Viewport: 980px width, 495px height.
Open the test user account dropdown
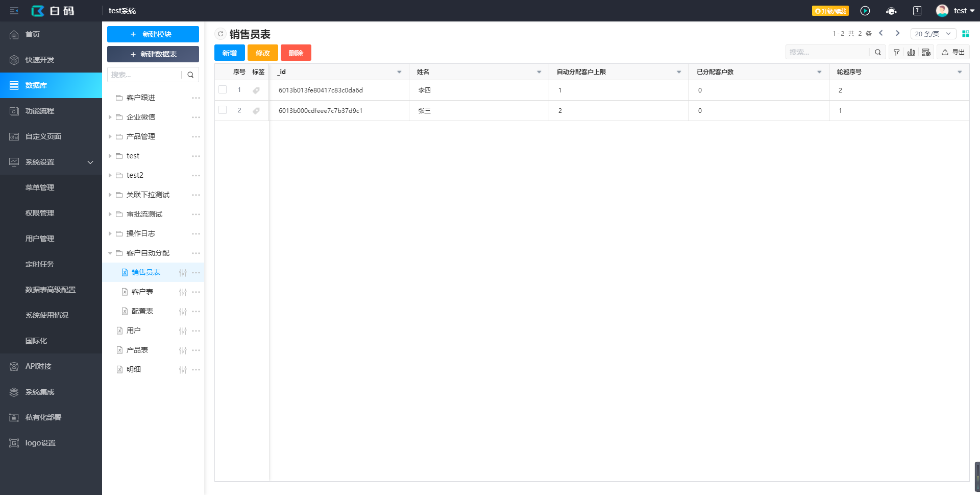pyautogui.click(x=964, y=11)
